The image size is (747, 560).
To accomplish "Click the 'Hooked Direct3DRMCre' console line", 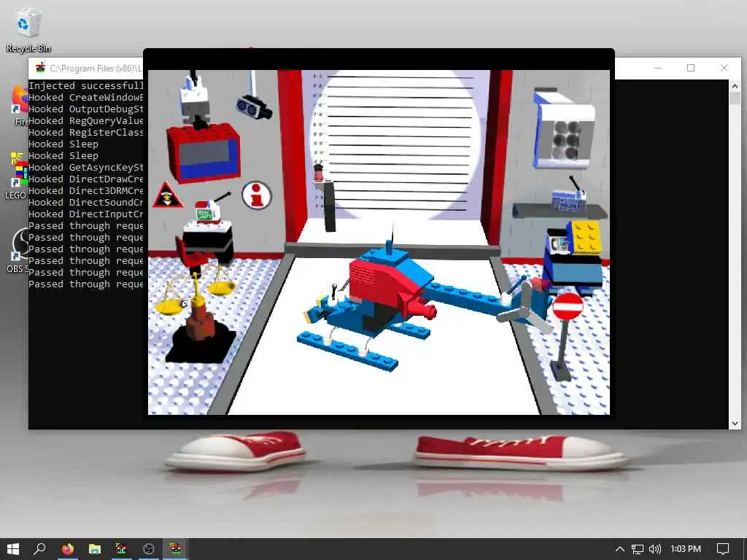I will pyautogui.click(x=86, y=190).
